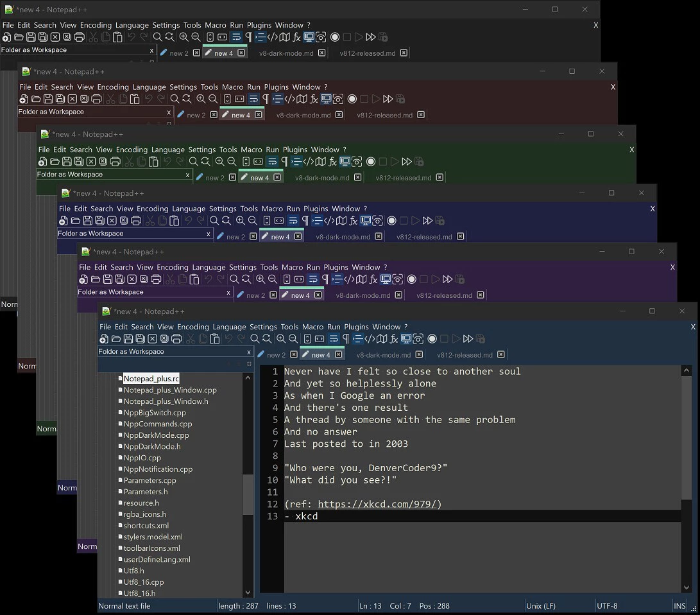700x615 pixels.
Task: Click the New file icon in frontmost window
Action: click(104, 339)
